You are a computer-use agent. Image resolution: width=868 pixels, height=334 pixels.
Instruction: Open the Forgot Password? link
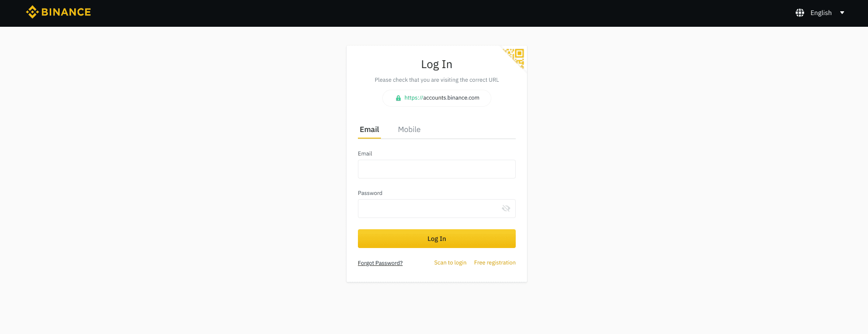pyautogui.click(x=380, y=263)
